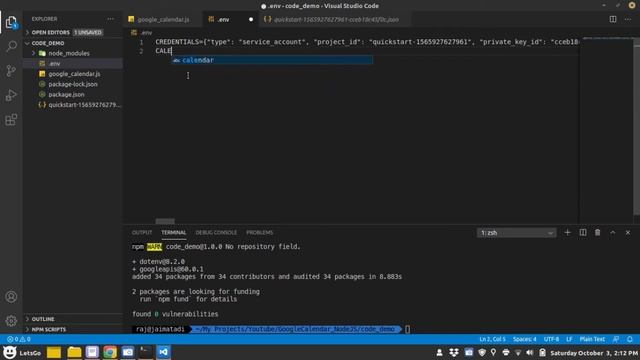
Task: Switch to the Problems tab
Action: point(260,232)
